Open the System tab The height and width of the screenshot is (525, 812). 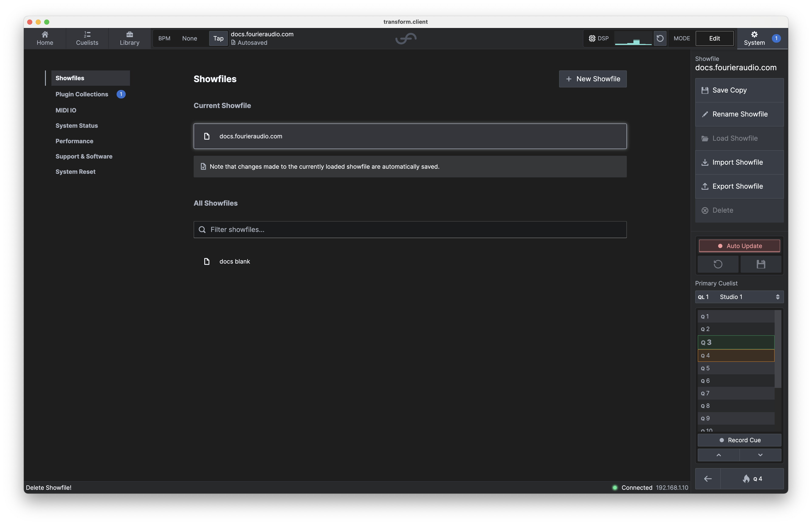click(754, 38)
